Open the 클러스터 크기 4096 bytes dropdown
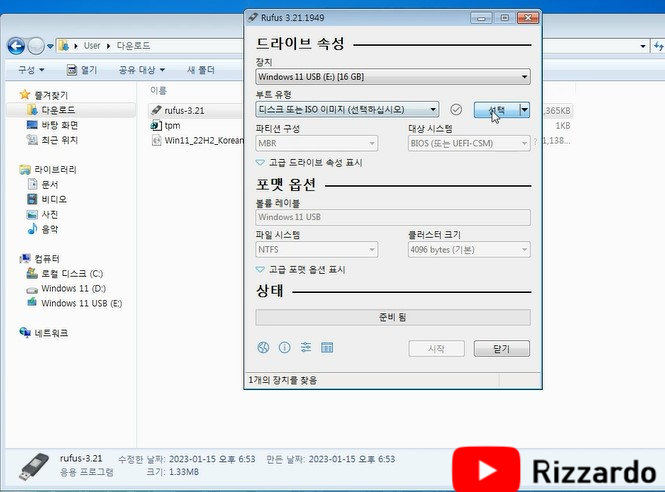665x492 pixels. click(469, 249)
